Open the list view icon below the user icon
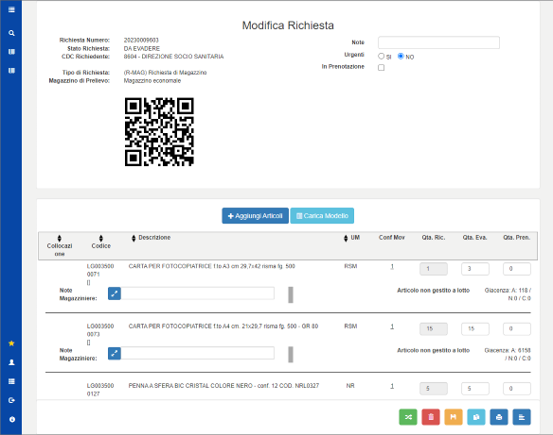This screenshot has height=435, width=553. [11, 381]
